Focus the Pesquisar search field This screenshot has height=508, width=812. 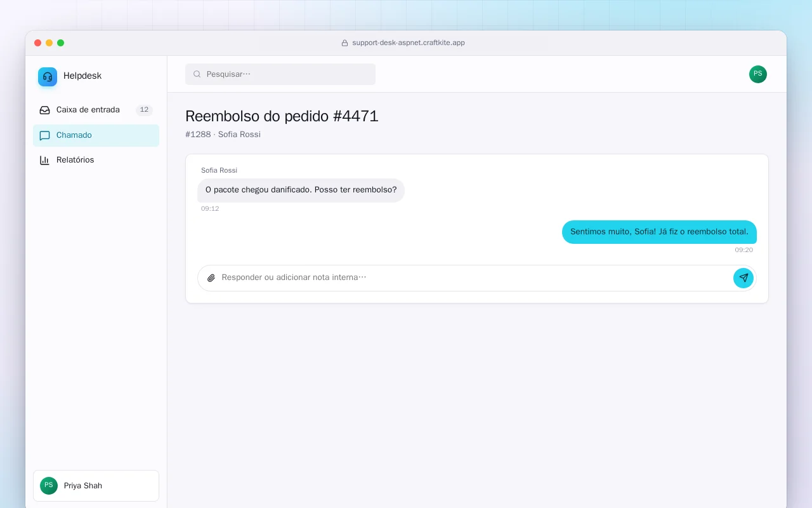280,74
